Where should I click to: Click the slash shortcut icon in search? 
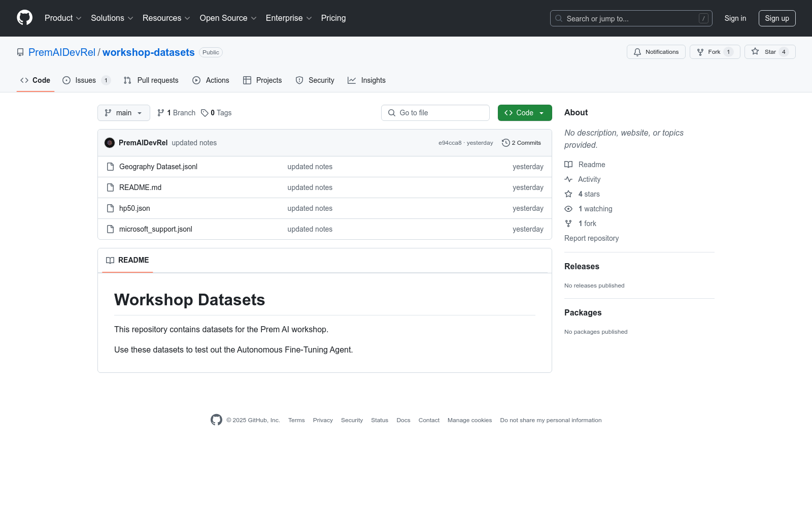703,18
